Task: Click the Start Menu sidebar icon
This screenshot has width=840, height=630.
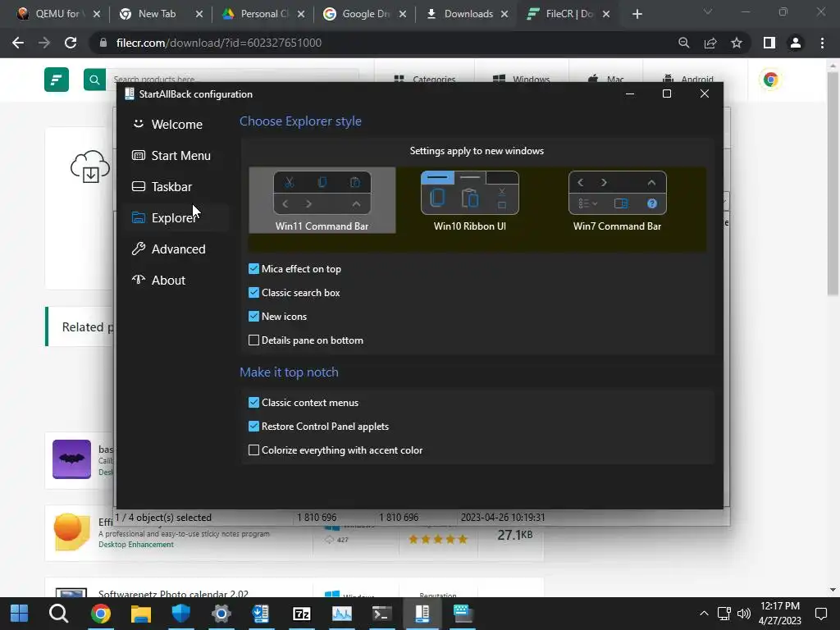Action: (x=138, y=155)
